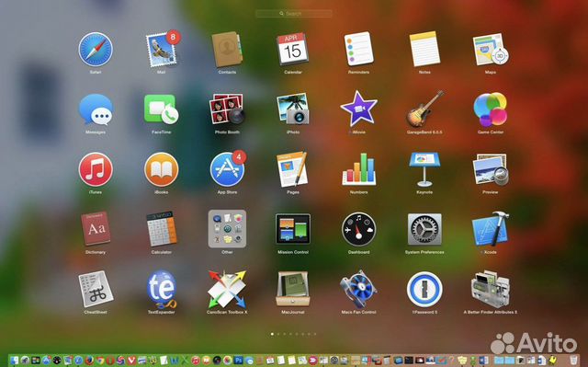Viewport: 588px width, 367px height.
Task: Launch Photoshop from the Dock
Action: pos(239,361)
